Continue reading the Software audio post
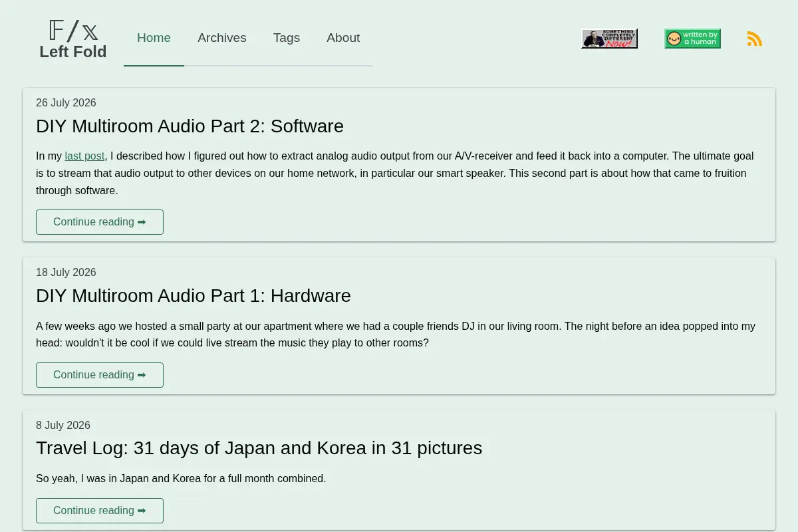Viewport: 798px width, 532px height. (100, 222)
